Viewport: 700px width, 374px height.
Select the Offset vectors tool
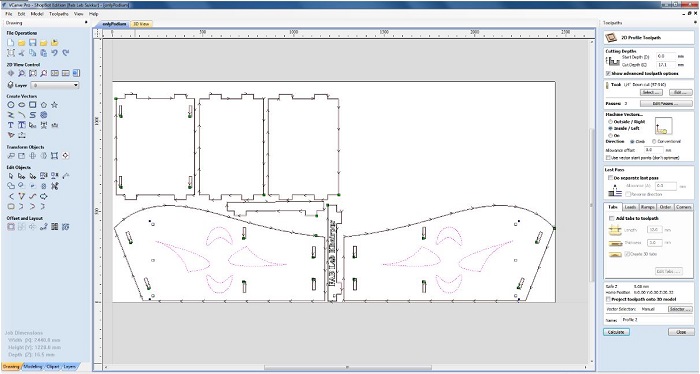pos(11,227)
